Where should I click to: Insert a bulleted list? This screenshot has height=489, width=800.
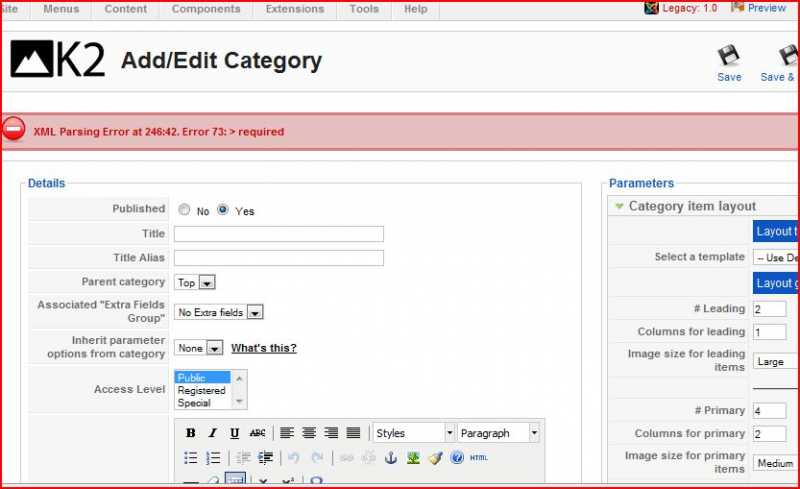pos(190,457)
